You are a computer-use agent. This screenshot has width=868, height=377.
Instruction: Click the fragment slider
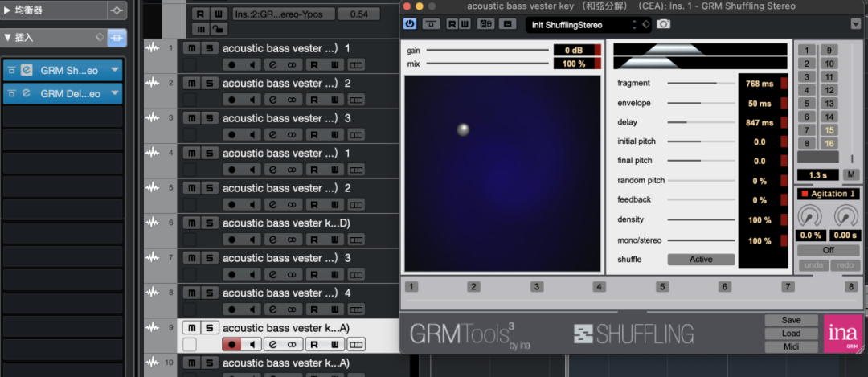[701, 83]
